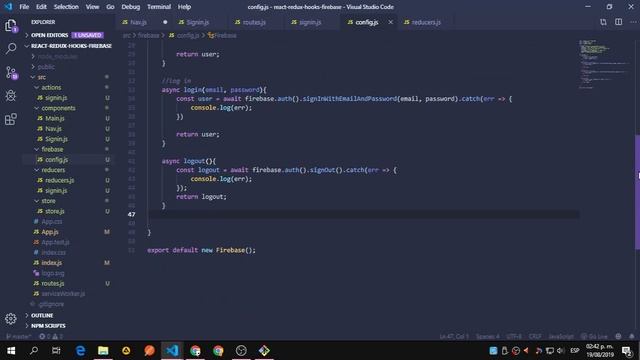This screenshot has height=360, width=640.
Task: Open the Source Control view
Action: click(11, 73)
